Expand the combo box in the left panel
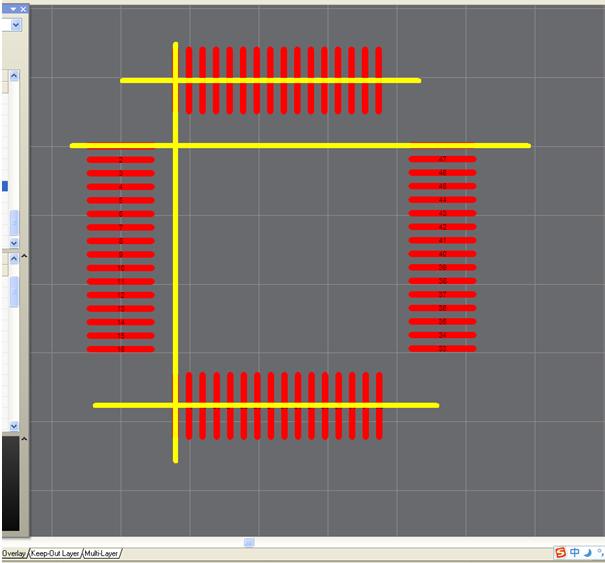The image size is (605, 563). pos(16,25)
